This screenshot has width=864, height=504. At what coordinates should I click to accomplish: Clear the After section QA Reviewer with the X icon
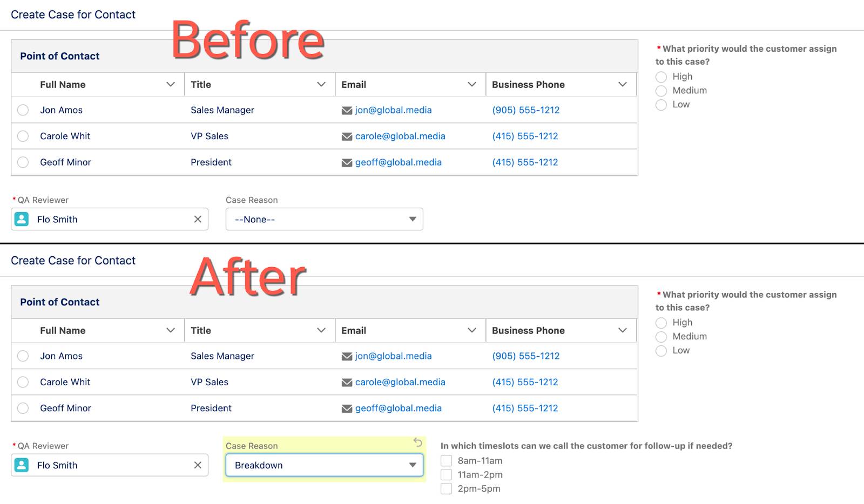click(x=197, y=465)
